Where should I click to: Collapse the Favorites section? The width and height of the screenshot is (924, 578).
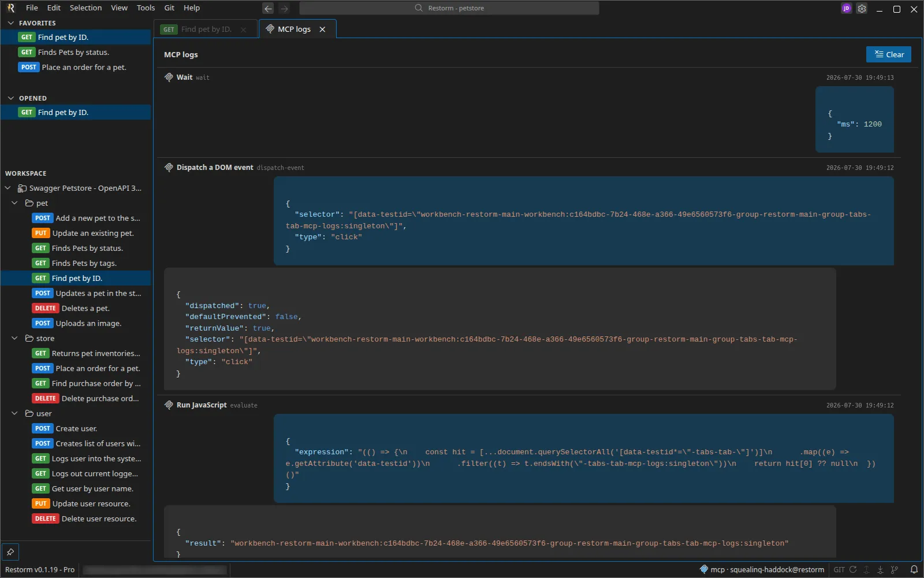(10, 23)
